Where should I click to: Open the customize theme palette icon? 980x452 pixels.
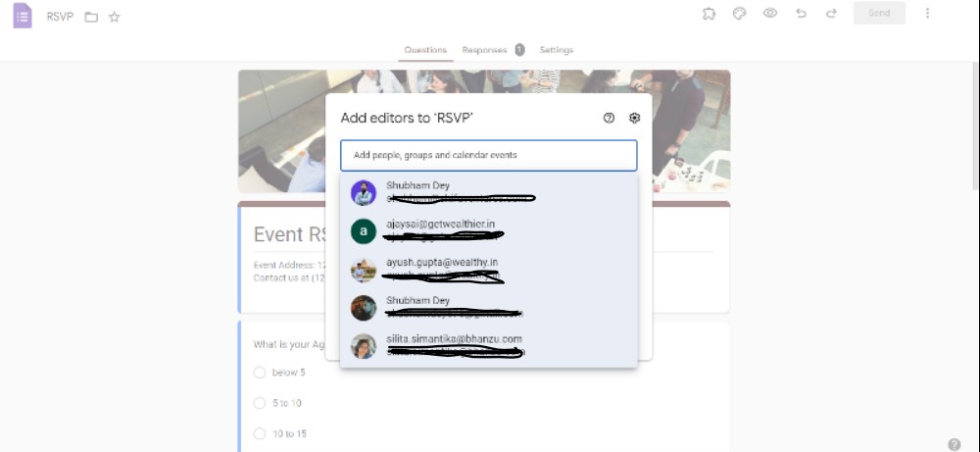point(739,13)
